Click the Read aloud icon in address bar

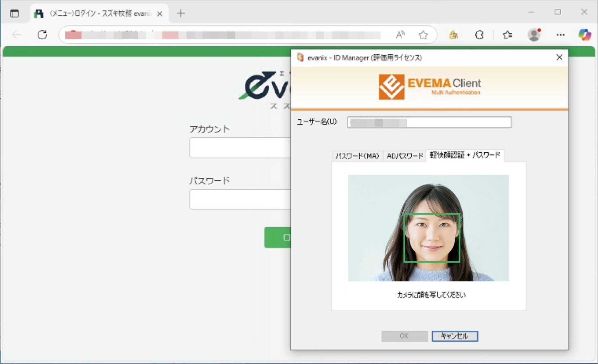coord(400,35)
